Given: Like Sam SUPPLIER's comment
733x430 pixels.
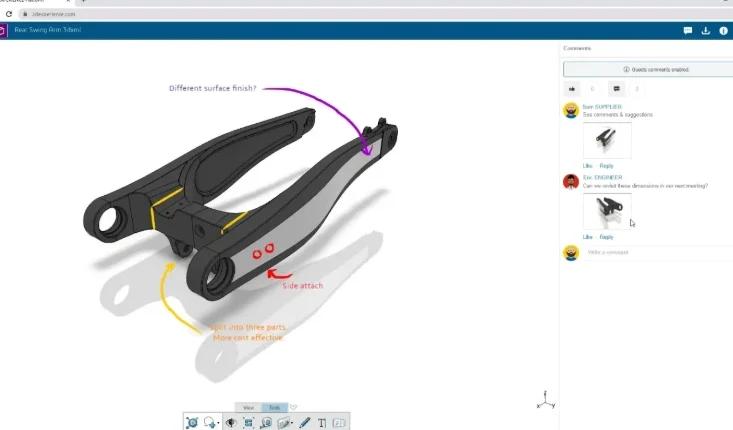Looking at the screenshot, I should pos(587,165).
